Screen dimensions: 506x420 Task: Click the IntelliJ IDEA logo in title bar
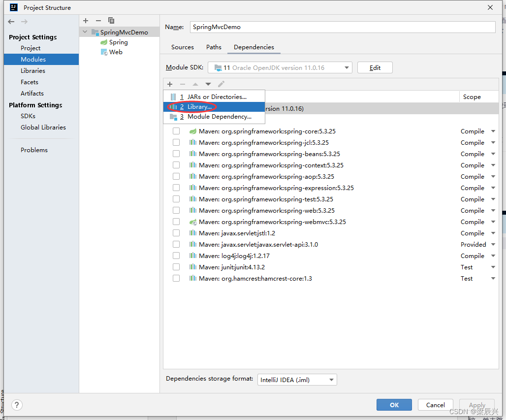tap(14, 7)
